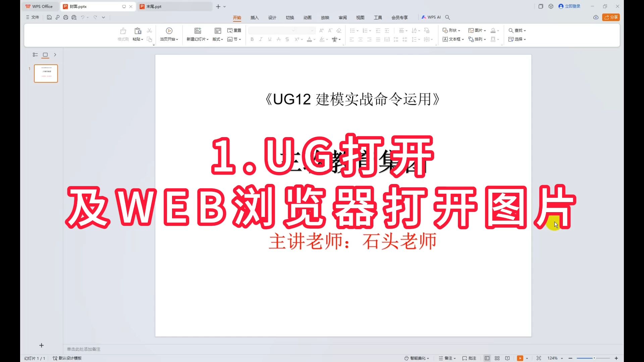644x362 pixels.
Task: Click the print icon in quick toolbar
Action: pyautogui.click(x=66, y=17)
